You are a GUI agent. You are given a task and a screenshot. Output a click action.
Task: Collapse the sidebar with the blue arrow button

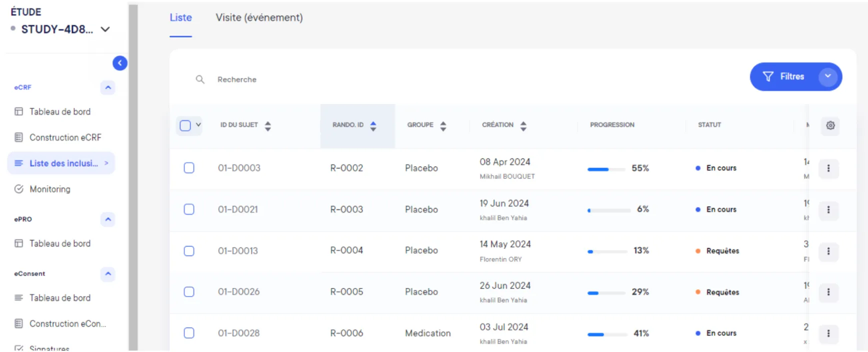[120, 63]
